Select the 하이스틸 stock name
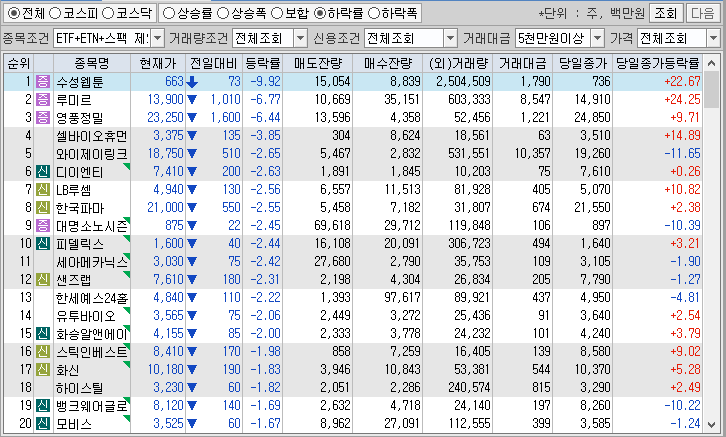Image resolution: width=726 pixels, height=437 pixels. coord(80,388)
